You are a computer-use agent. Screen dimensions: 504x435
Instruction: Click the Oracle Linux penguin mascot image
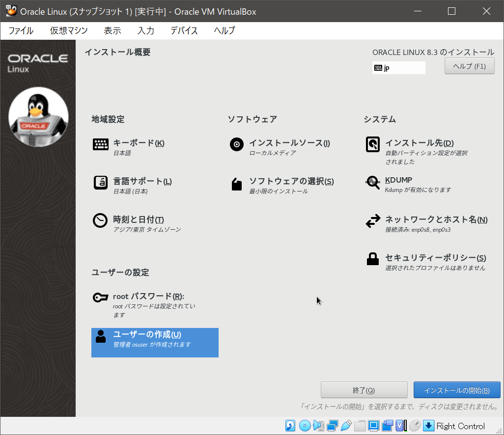click(x=38, y=117)
